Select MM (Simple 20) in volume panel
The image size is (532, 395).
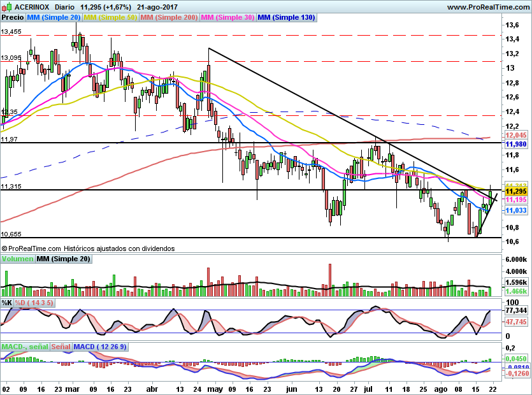pyautogui.click(x=63, y=259)
